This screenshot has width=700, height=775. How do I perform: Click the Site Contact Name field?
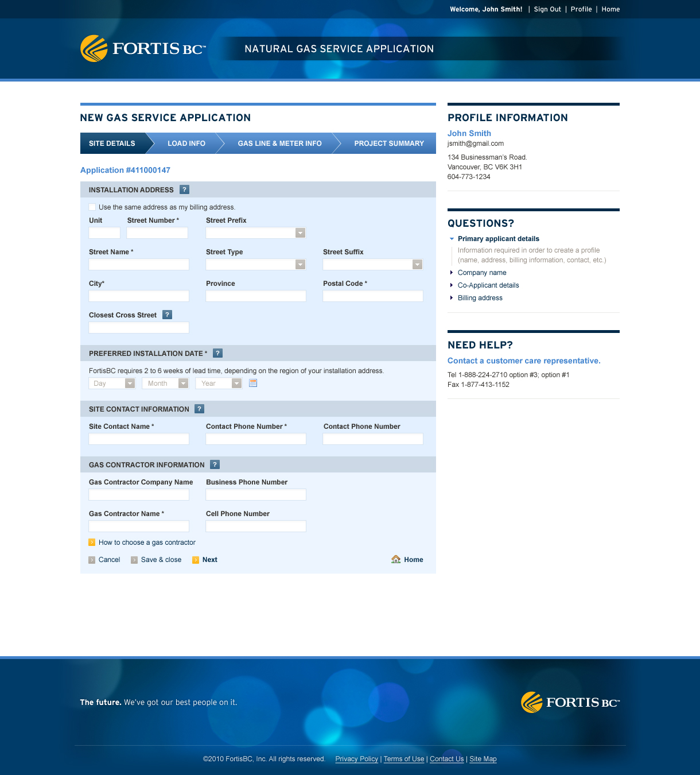coord(139,439)
